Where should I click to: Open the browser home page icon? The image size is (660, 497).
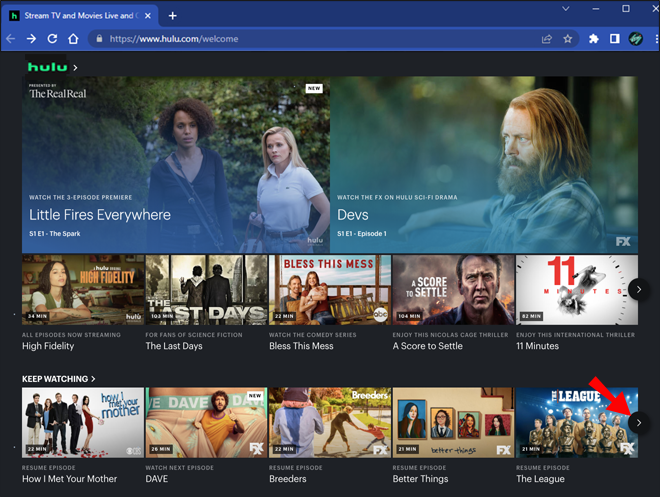pos(73,39)
